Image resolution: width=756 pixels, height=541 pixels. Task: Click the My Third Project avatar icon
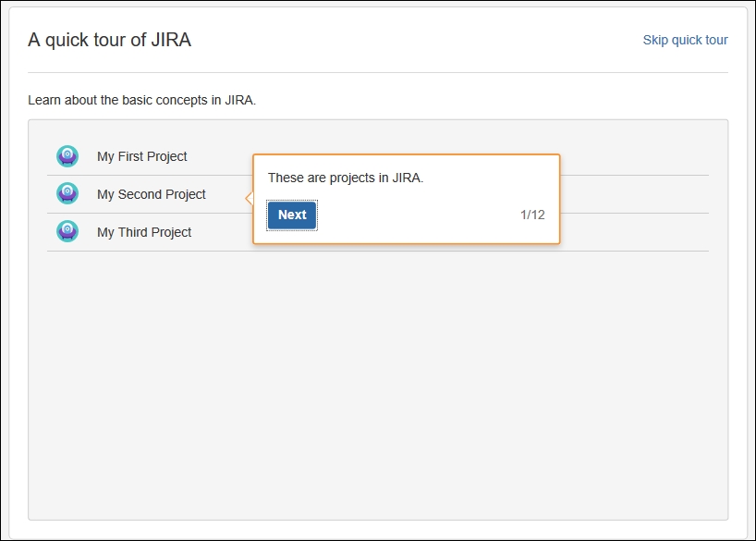(x=67, y=231)
